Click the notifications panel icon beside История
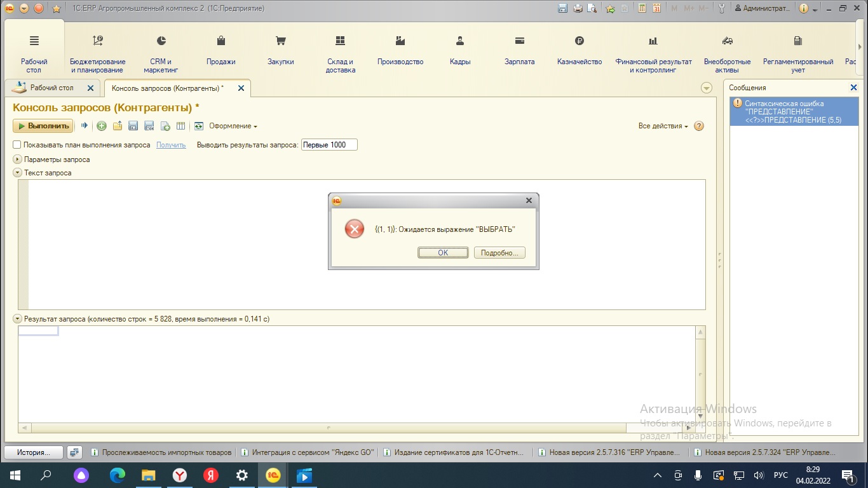The width and height of the screenshot is (868, 488). 75,452
